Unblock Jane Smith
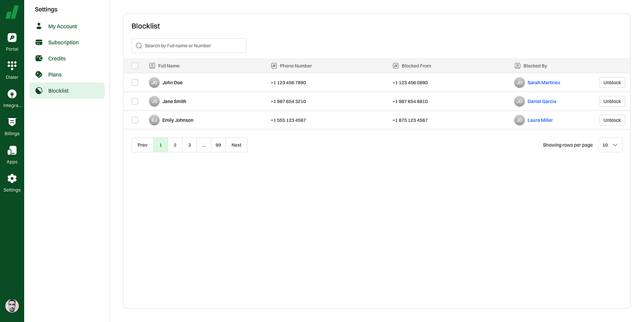 [612, 101]
